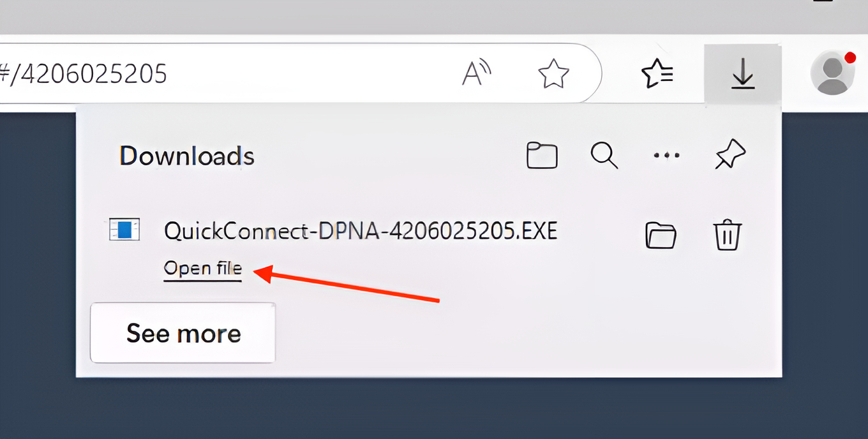Add this page to favorites

pyautogui.click(x=554, y=73)
